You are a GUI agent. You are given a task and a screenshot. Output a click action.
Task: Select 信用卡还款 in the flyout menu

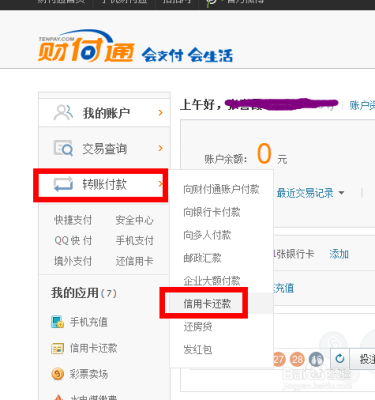click(207, 303)
